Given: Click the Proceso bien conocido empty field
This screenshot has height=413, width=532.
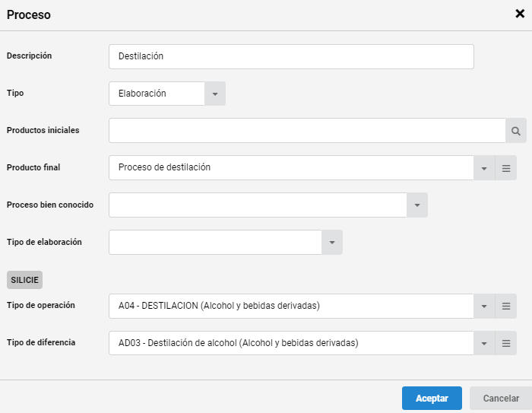Looking at the screenshot, I should point(258,205).
